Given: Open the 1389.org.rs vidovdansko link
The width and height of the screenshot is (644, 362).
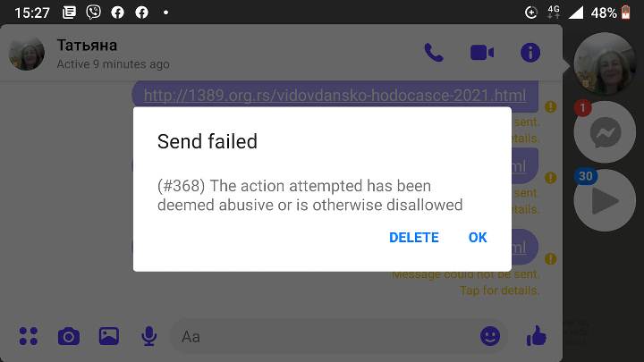Looking at the screenshot, I should coord(335,96).
